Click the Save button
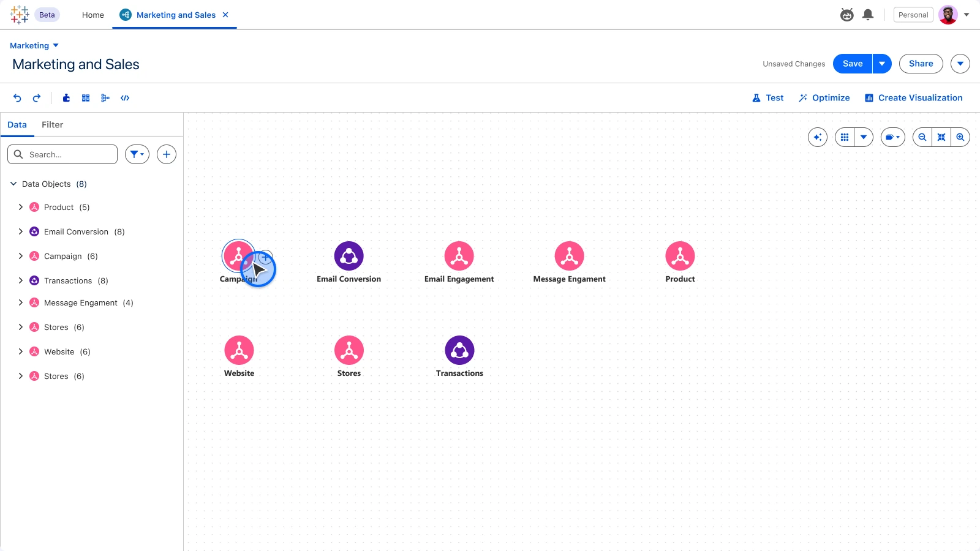 click(x=853, y=64)
